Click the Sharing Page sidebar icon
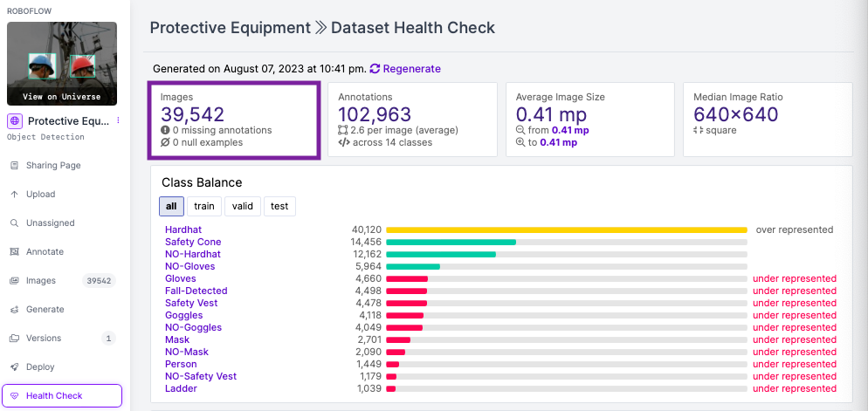 15,166
